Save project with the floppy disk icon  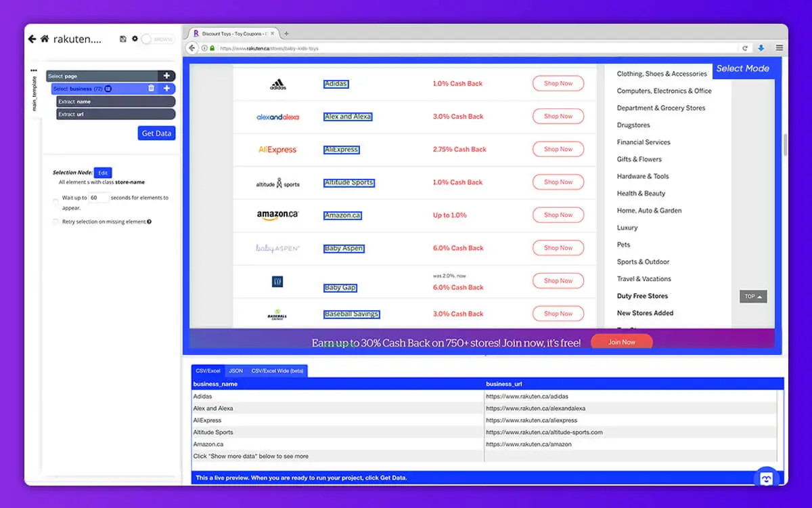coord(122,39)
